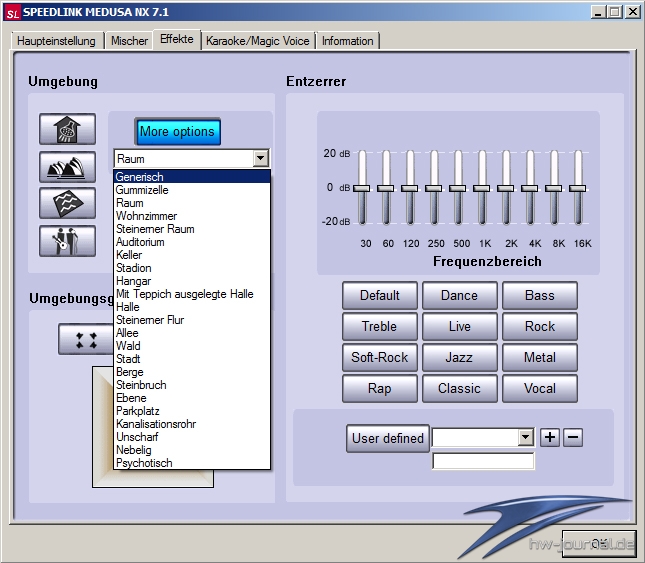
Task: Click the 250 Hz equalizer slider handle
Action: click(x=434, y=188)
